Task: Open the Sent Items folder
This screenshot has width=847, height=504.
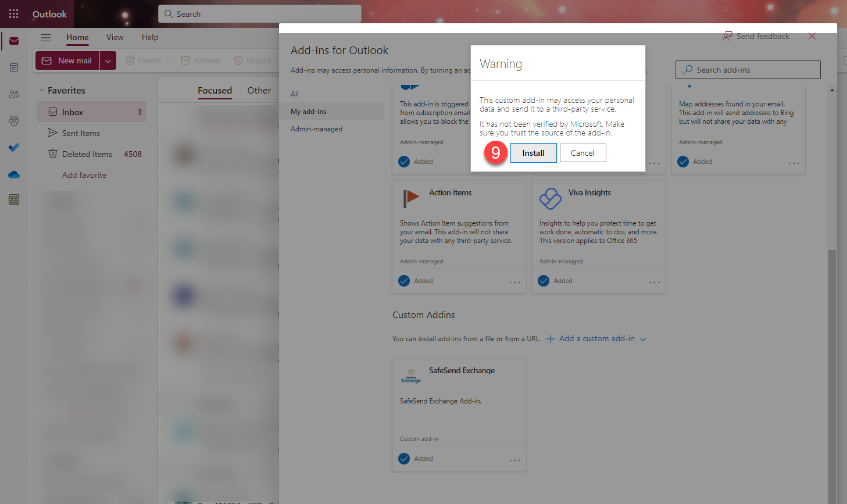Action: coord(92,133)
